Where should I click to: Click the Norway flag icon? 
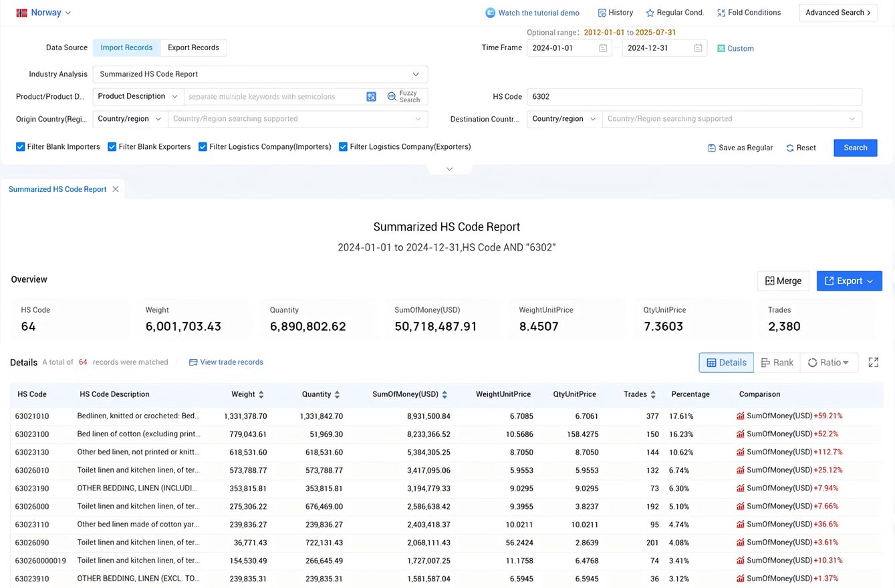click(x=22, y=13)
